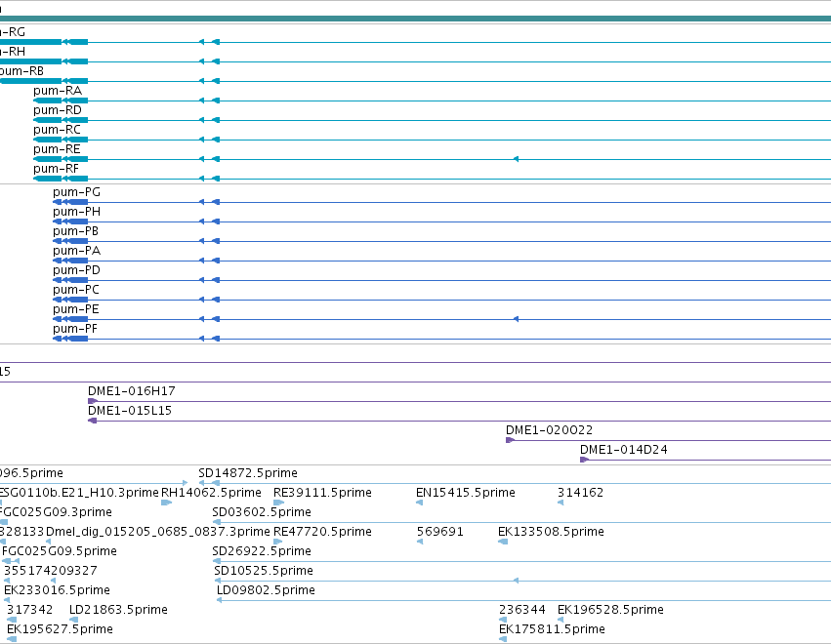Select the pum-PA protein label
The height and width of the screenshot is (644, 831).
(77, 251)
